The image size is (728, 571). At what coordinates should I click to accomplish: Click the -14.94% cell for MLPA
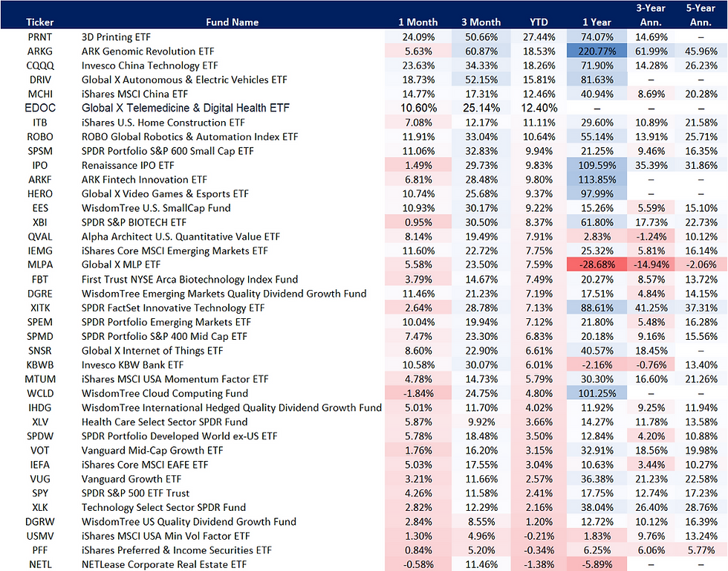click(x=651, y=265)
